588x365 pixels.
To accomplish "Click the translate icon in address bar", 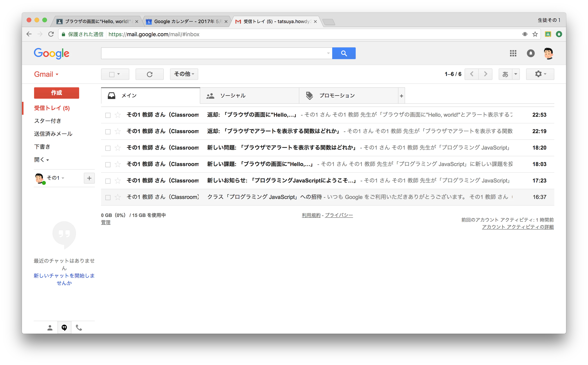I will tap(525, 34).
